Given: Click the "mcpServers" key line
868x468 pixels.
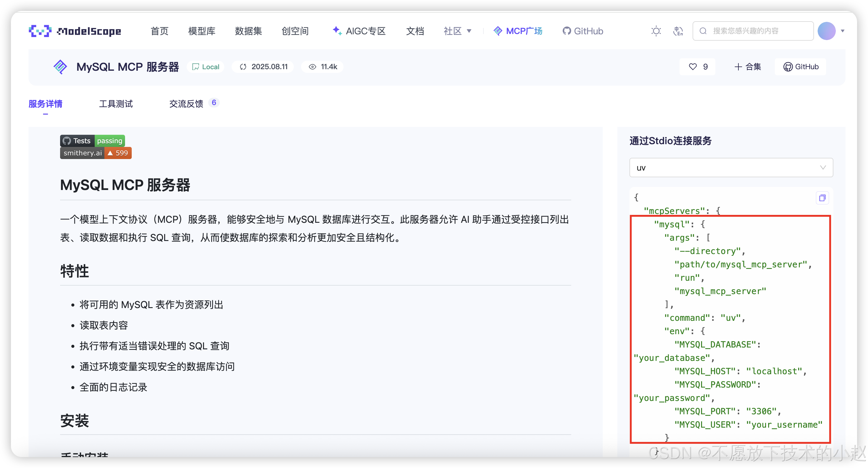Looking at the screenshot, I should tap(682, 211).
